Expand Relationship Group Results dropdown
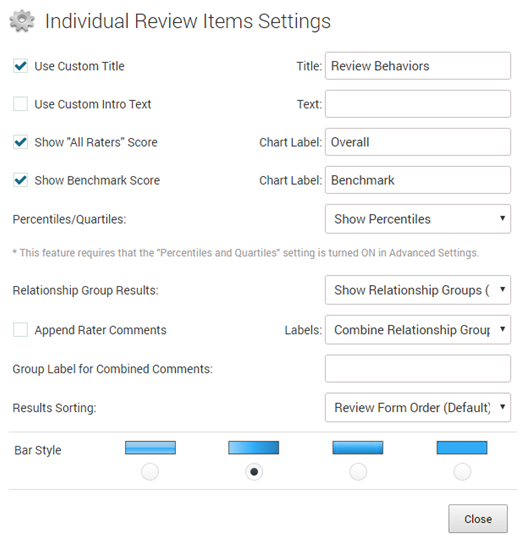525x544 pixels. (x=418, y=290)
